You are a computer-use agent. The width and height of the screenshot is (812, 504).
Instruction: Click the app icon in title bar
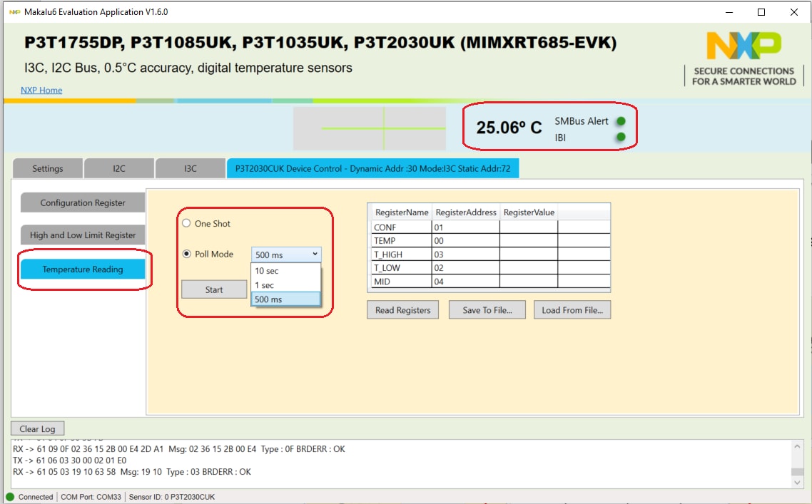click(x=14, y=12)
